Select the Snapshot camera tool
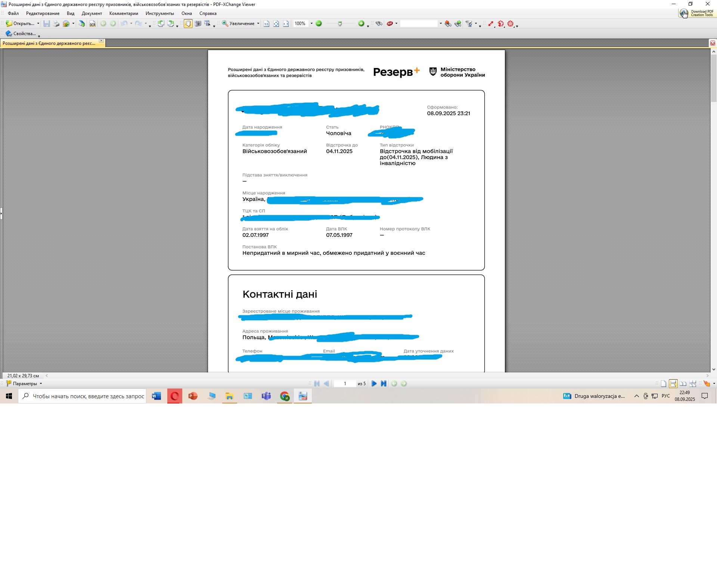 pos(198,24)
